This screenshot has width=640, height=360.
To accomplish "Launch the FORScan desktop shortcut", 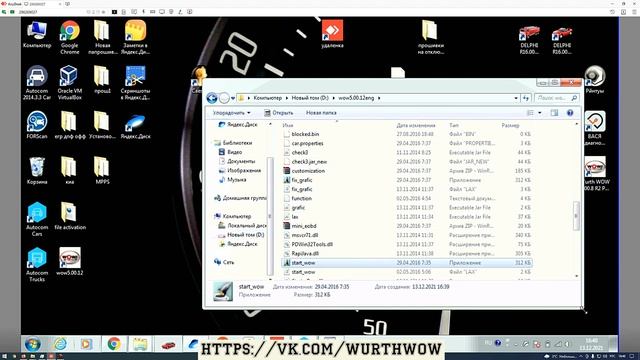I will [37, 125].
